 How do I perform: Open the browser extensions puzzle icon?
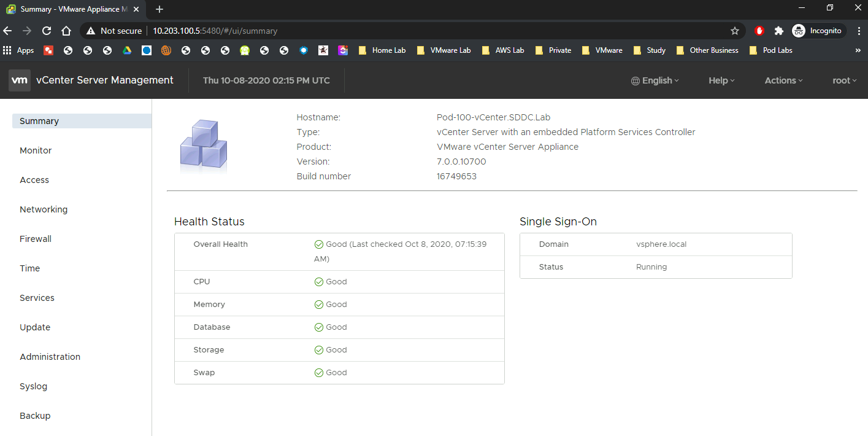pyautogui.click(x=779, y=31)
